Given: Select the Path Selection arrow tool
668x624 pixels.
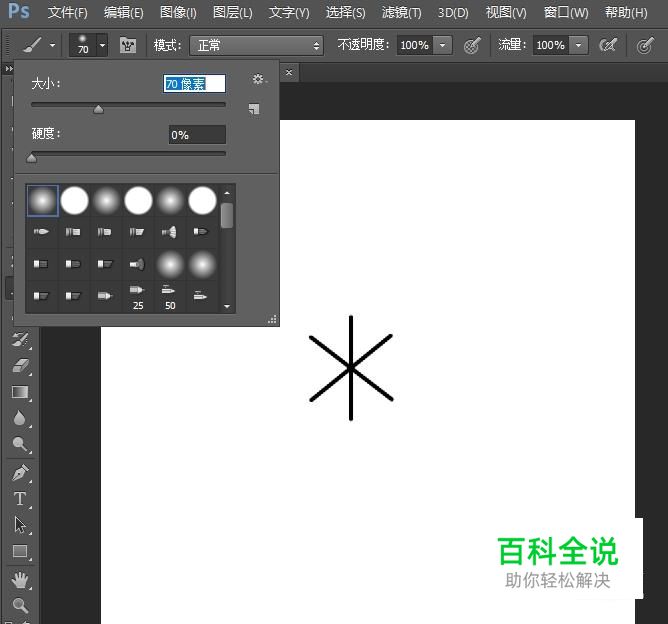Looking at the screenshot, I should [20, 525].
